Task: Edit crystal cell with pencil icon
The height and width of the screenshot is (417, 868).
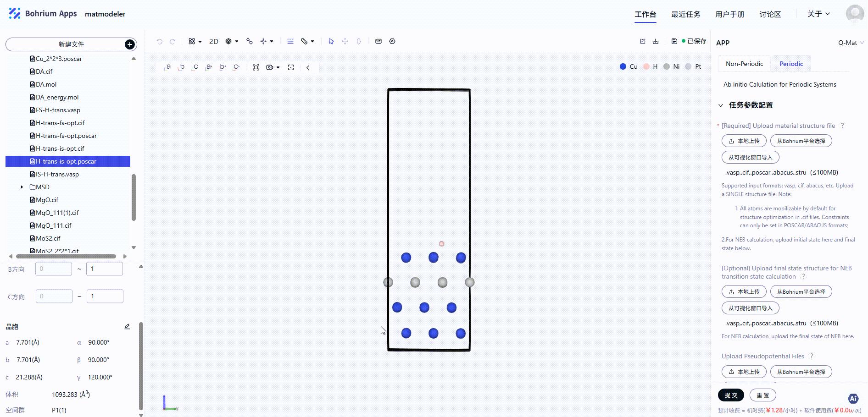Action: [x=127, y=327]
